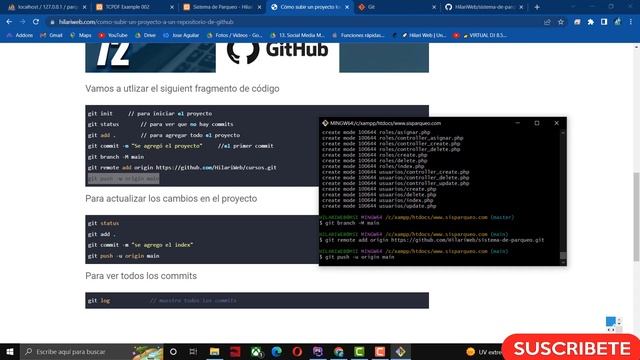
Task: Open the Funciones rápidas bookmark
Action: pyautogui.click(x=358, y=36)
